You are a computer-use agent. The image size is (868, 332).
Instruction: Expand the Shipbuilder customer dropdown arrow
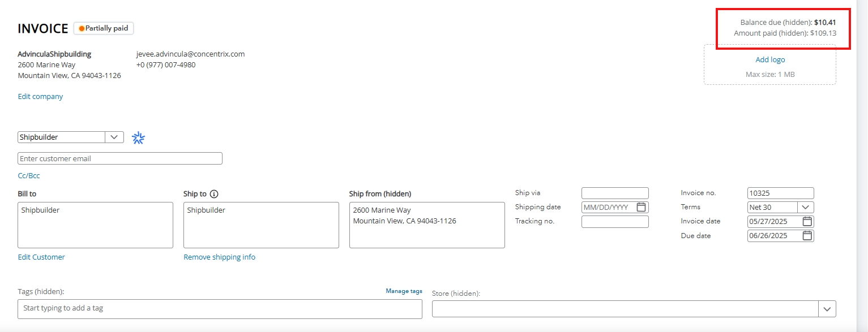[x=114, y=137]
